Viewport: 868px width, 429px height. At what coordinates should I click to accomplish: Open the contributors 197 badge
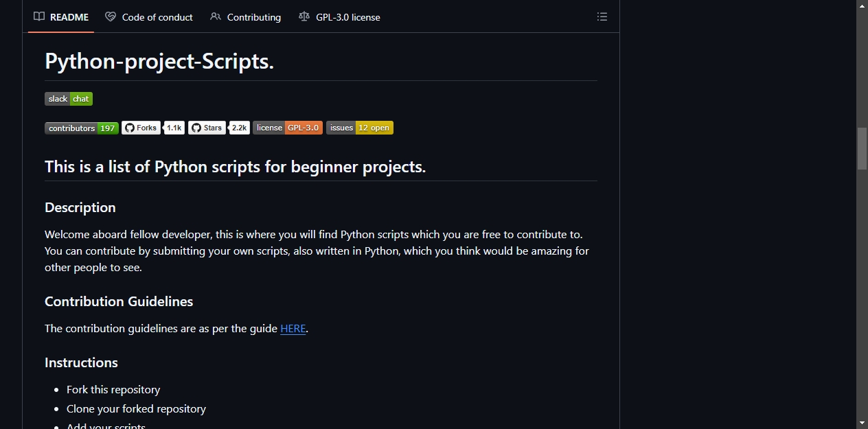click(x=82, y=128)
